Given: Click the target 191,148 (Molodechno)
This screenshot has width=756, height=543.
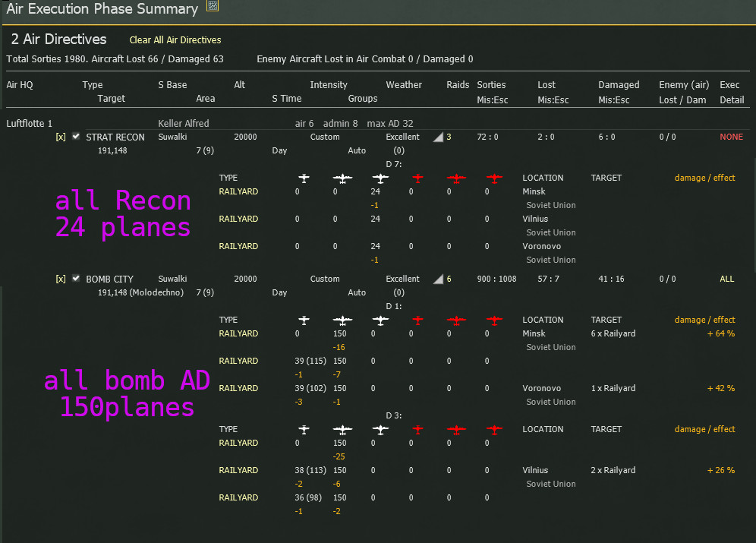Looking at the screenshot, I should (x=140, y=292).
